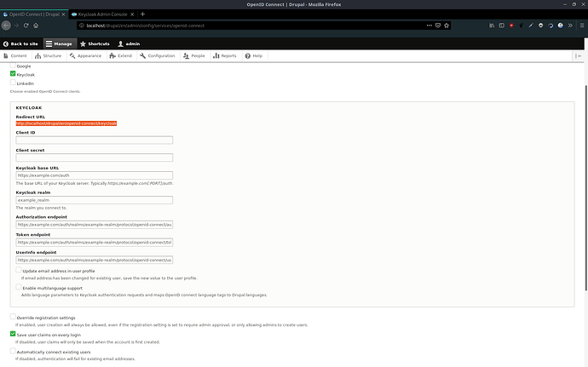Toggle the Firefox sidebar icon
Viewport: 588px width, 367px height.
pyautogui.click(x=501, y=26)
